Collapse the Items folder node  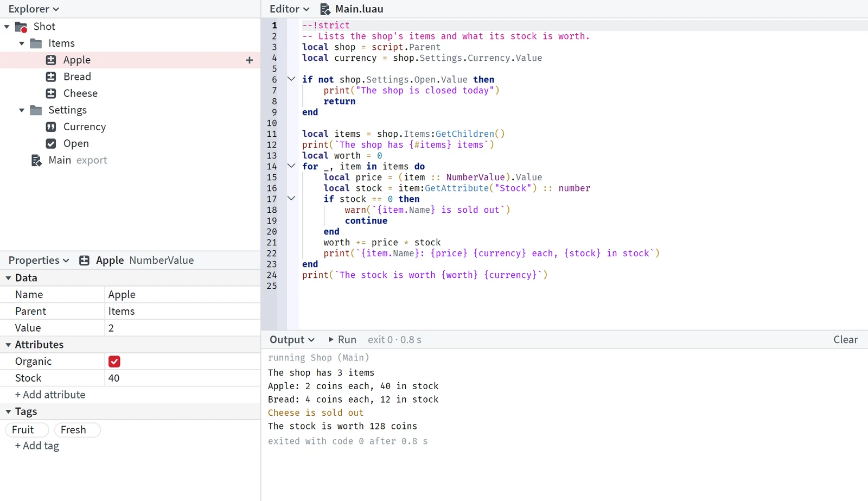tap(22, 43)
